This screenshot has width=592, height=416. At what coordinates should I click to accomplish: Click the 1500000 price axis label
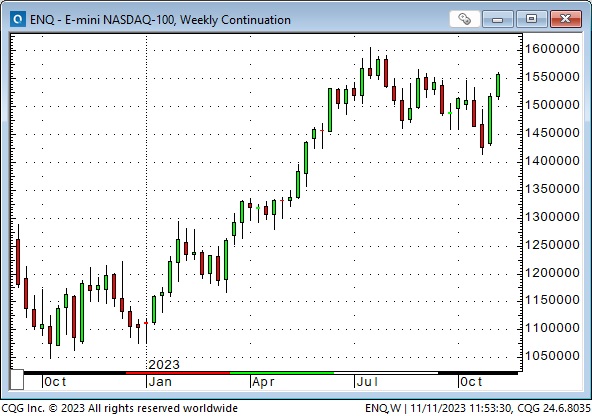(552, 105)
